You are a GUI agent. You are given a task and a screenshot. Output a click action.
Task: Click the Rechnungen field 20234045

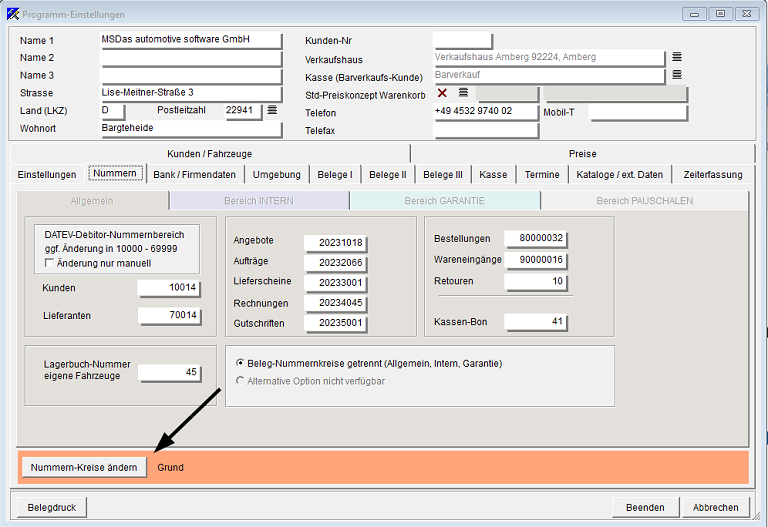(336, 303)
